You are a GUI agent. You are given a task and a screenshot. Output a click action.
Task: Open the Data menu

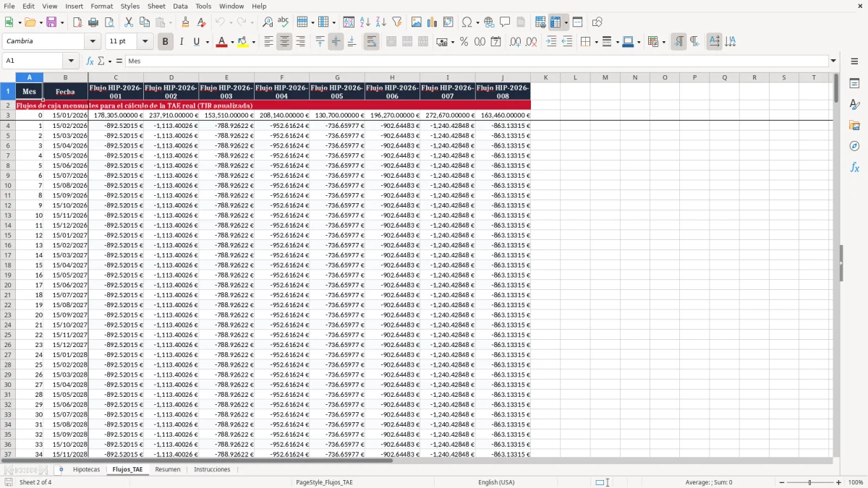tap(180, 6)
